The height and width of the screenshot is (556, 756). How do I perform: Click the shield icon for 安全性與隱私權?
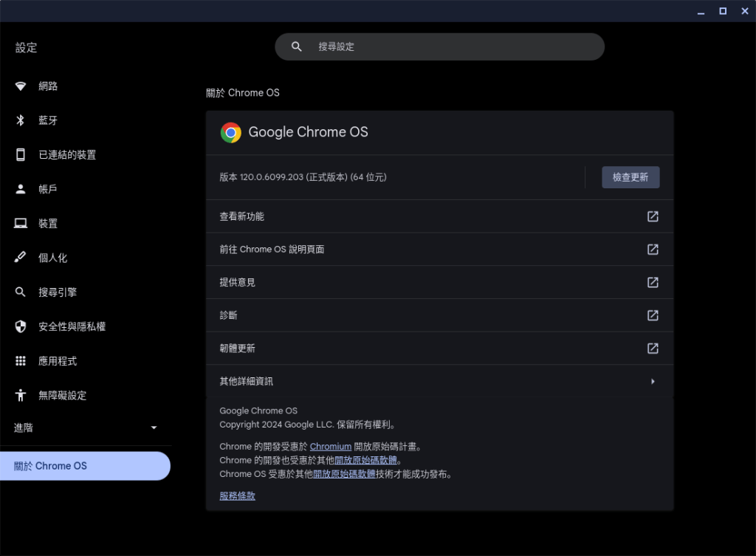(21, 326)
